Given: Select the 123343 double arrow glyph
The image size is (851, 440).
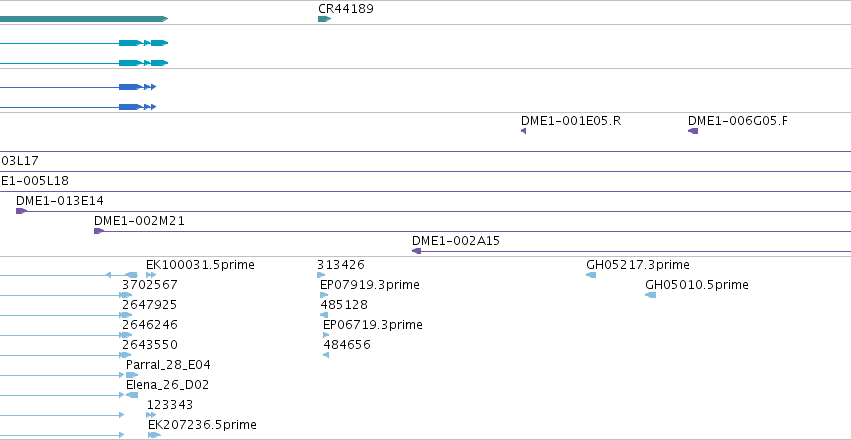Looking at the screenshot, I should (x=151, y=415).
